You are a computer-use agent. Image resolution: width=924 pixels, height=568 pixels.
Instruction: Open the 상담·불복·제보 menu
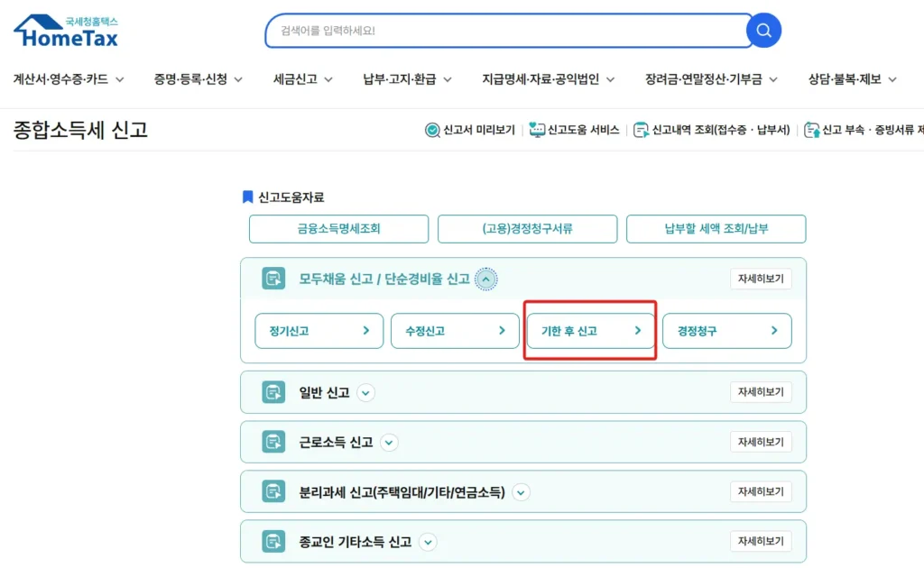852,78
